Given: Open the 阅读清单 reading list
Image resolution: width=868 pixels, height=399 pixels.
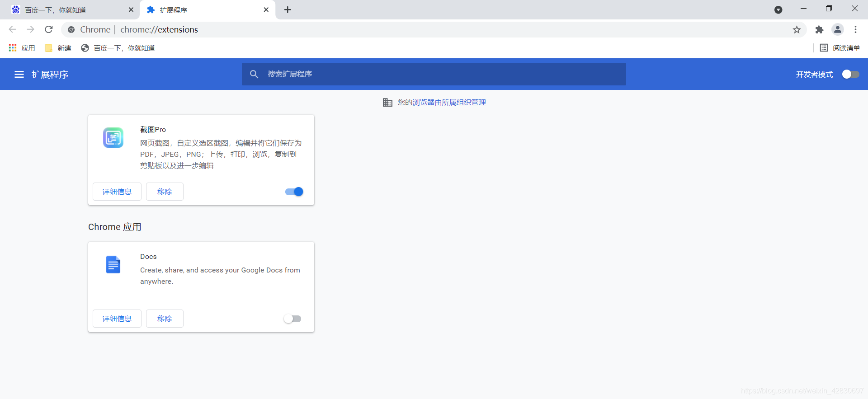Looking at the screenshot, I should click(x=840, y=48).
